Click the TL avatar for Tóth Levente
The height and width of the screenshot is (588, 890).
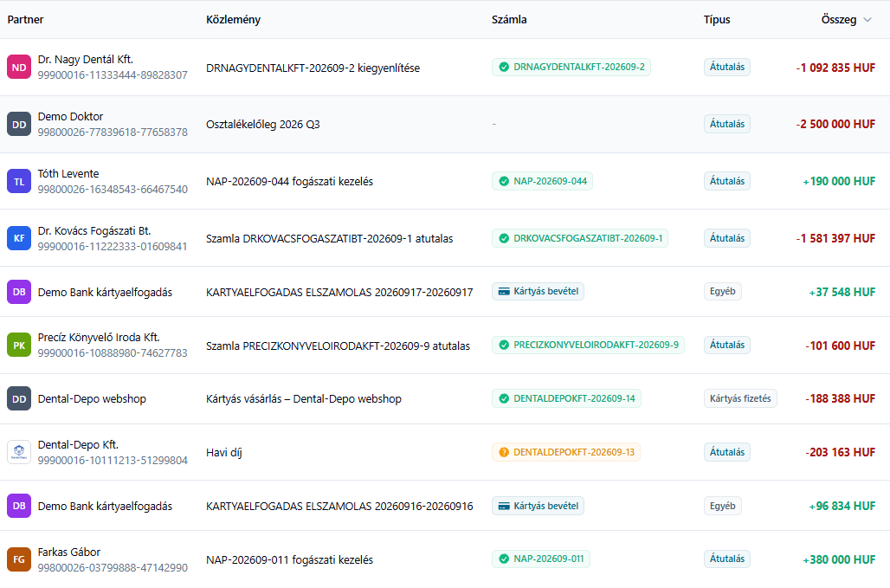click(19, 182)
